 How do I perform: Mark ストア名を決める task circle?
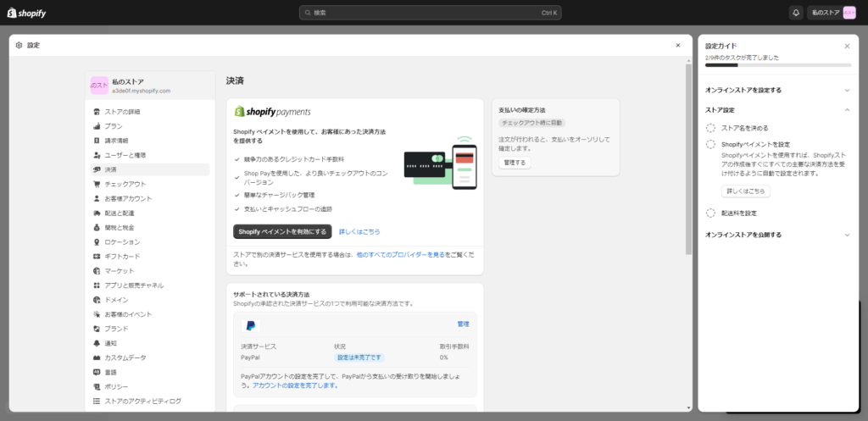point(711,128)
